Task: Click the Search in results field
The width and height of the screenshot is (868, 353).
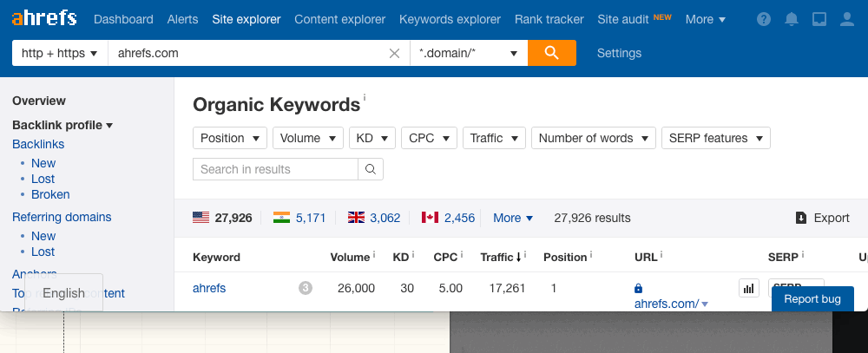Action: click(x=275, y=169)
